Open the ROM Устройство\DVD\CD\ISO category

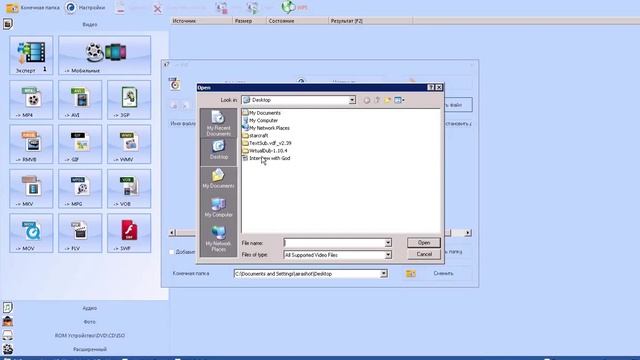pyautogui.click(x=90, y=336)
